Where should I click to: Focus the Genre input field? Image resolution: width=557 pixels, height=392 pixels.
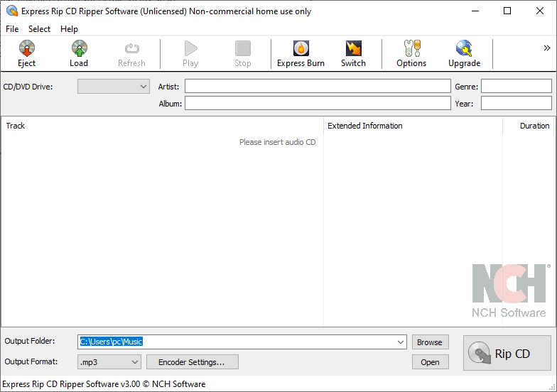516,87
